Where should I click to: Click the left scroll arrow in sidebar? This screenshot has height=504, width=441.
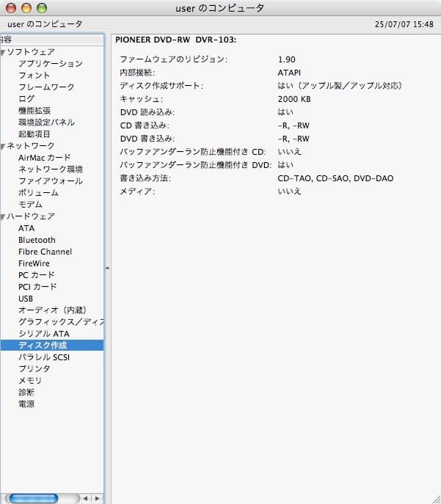(85, 498)
